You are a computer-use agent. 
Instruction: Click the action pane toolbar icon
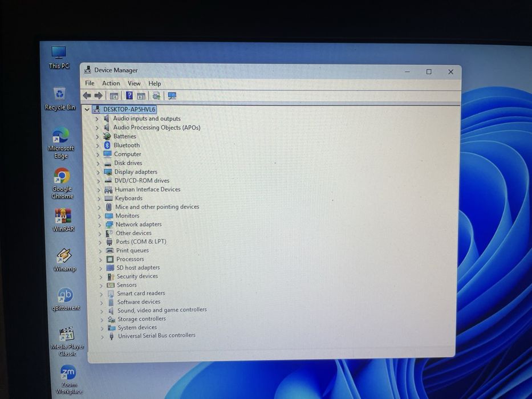coord(141,96)
